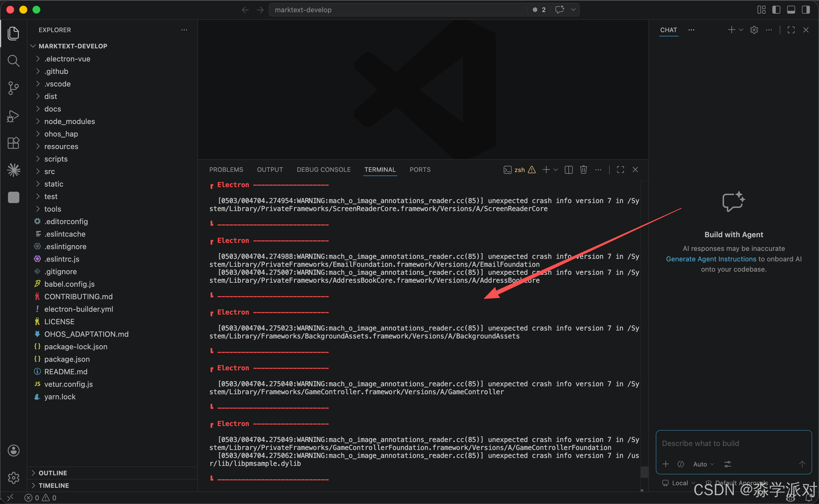This screenshot has width=819, height=504.
Task: Focus the 'Describe what to build' chat input
Action: 733,443
